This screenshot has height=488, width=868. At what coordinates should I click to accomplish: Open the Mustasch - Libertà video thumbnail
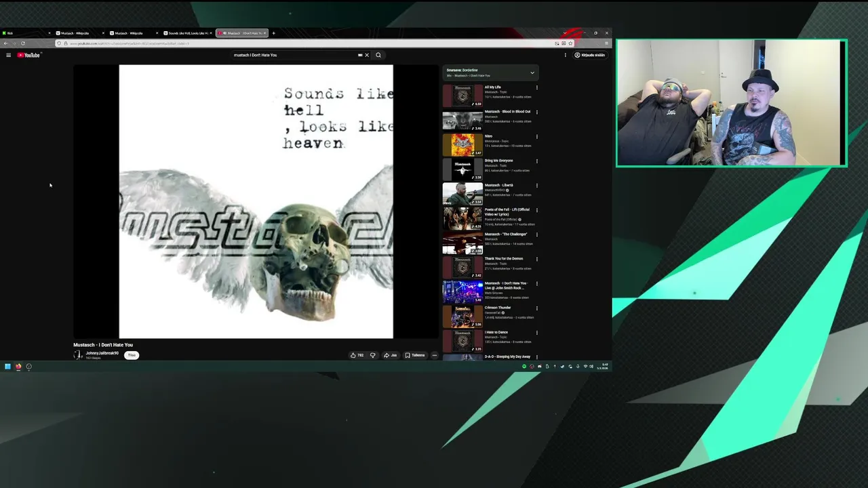click(x=462, y=194)
